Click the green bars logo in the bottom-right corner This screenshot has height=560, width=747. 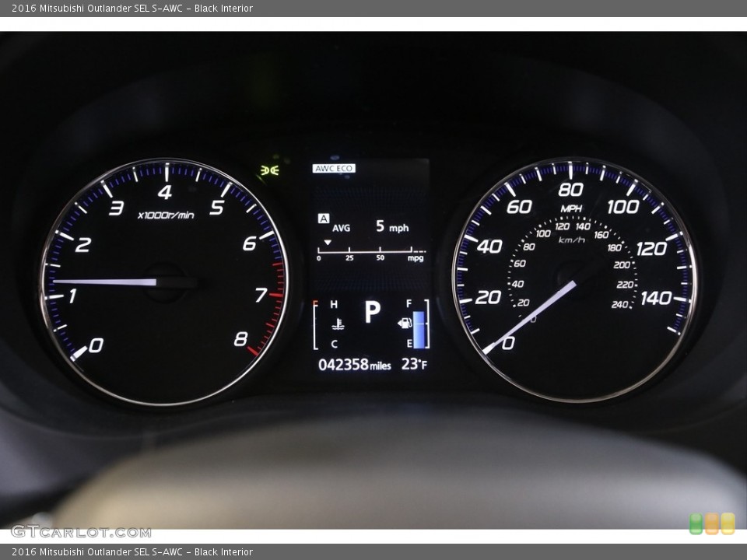pos(712,523)
